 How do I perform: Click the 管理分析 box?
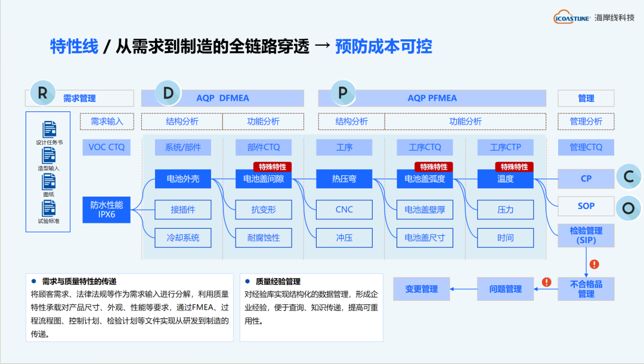pyautogui.click(x=586, y=122)
